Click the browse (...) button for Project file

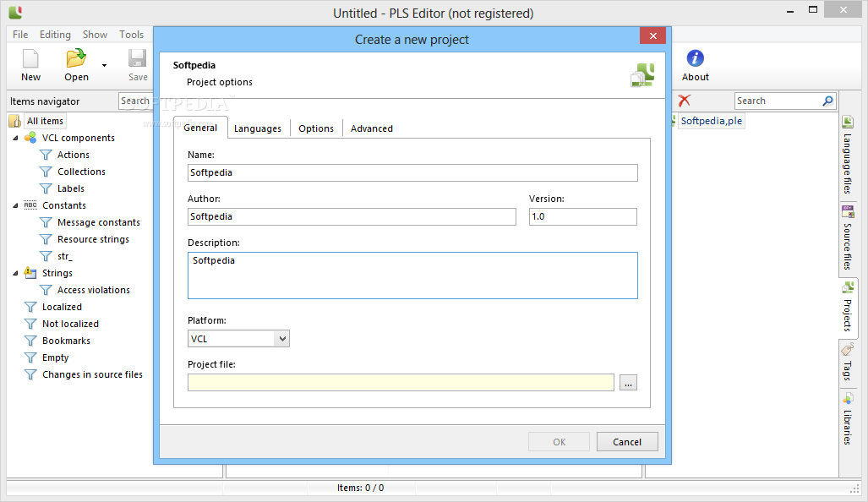628,383
